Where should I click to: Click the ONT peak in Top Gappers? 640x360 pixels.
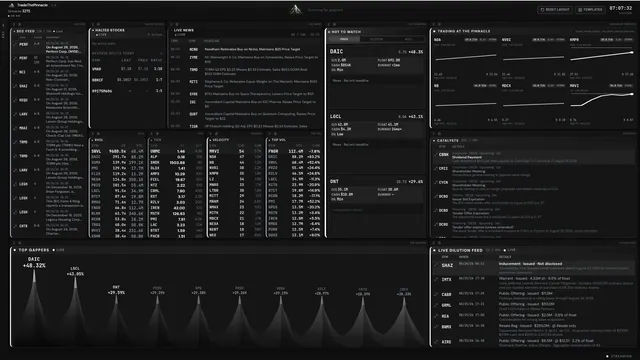click(x=116, y=316)
